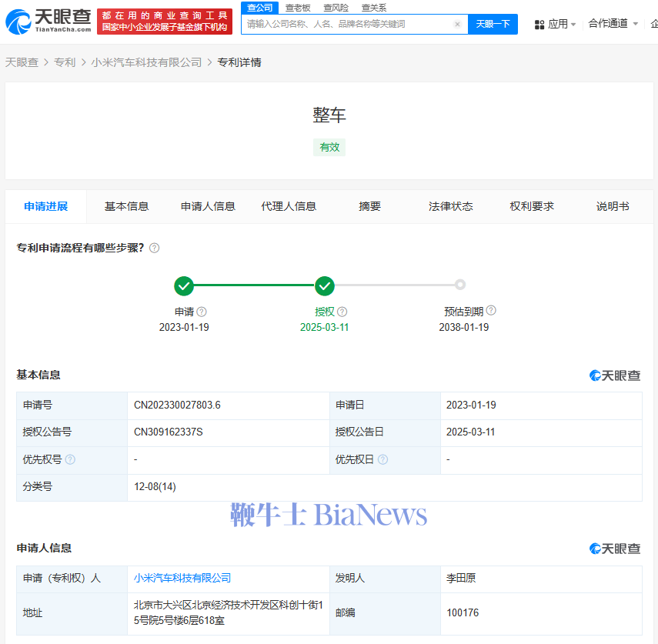This screenshot has width=658, height=644.
Task: Click help icon beside 优先权号
Action: point(71,459)
